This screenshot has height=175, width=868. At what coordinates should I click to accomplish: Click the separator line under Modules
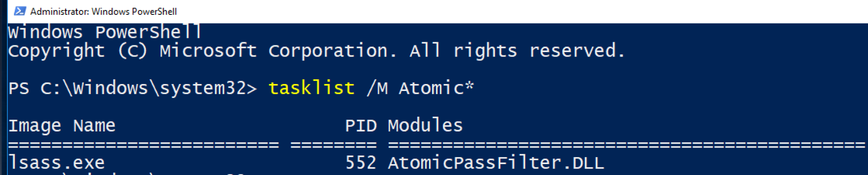tap(625, 145)
